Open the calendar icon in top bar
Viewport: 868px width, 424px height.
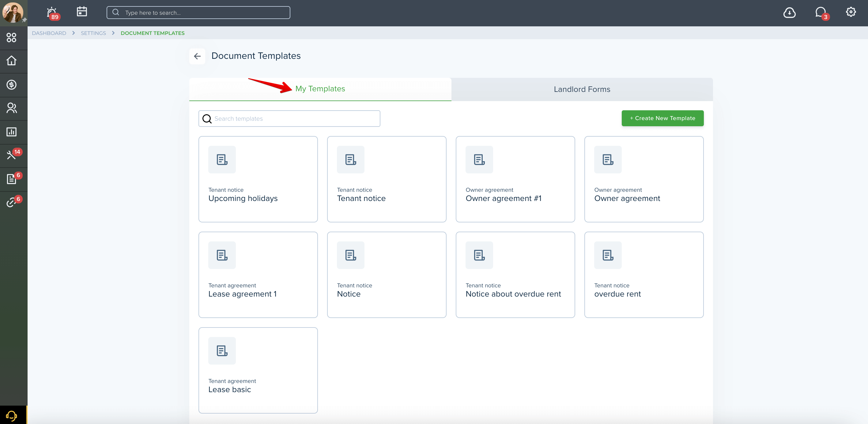pos(81,12)
